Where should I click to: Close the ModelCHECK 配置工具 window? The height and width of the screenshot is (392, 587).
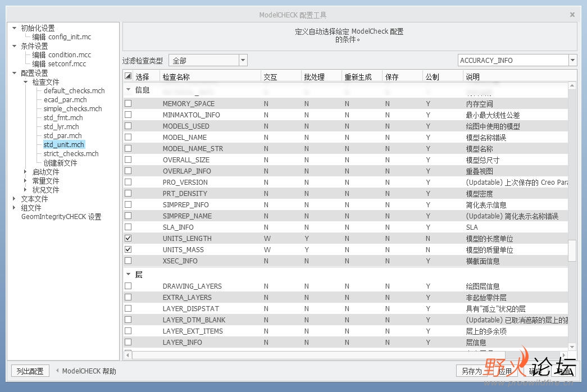572,15
